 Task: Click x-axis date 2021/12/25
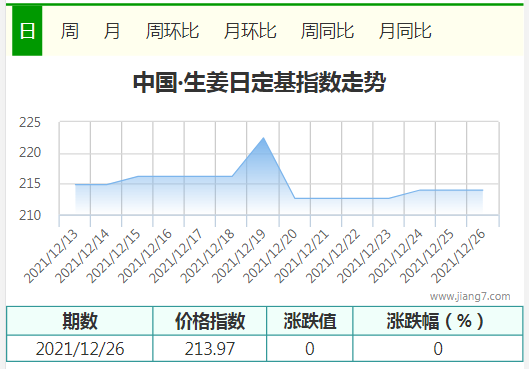[427, 256]
